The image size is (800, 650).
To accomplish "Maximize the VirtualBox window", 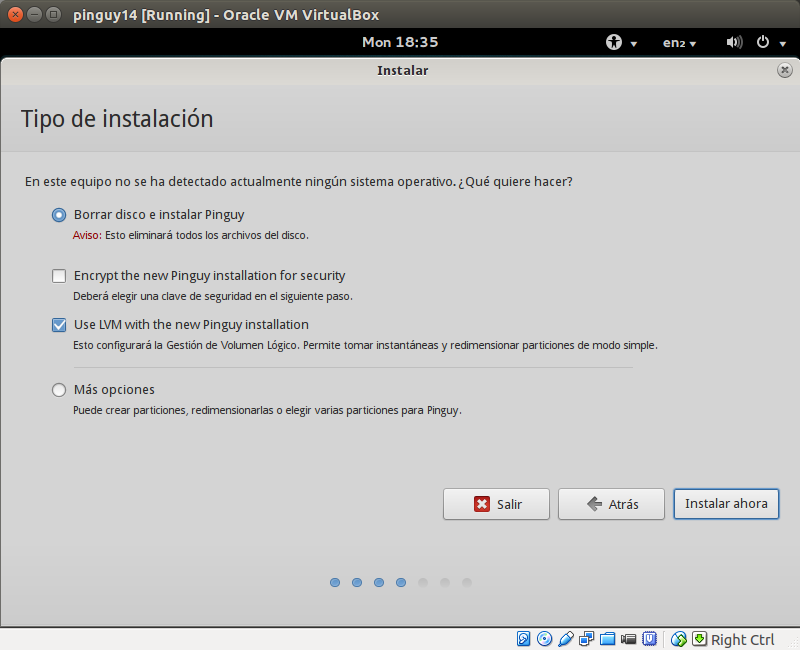I will [x=53, y=14].
